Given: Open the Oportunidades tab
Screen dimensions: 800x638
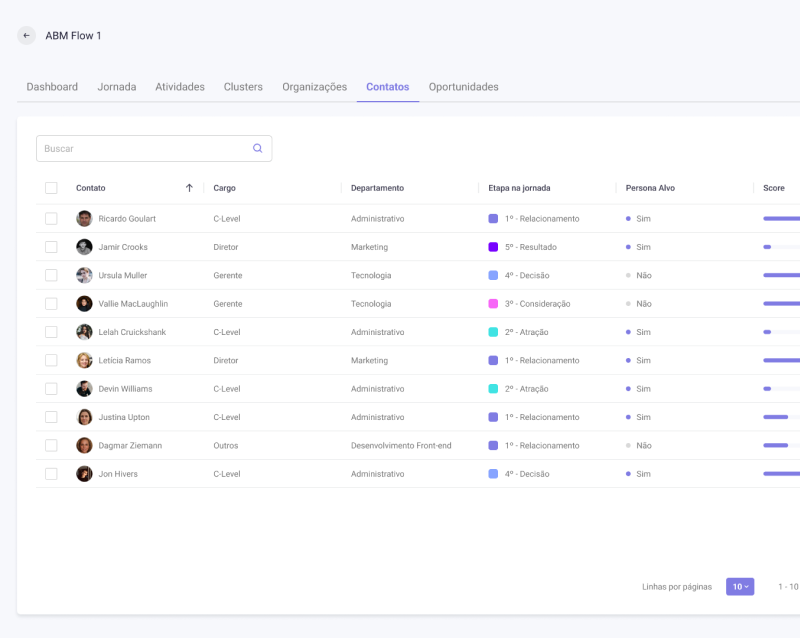Looking at the screenshot, I should [x=463, y=87].
